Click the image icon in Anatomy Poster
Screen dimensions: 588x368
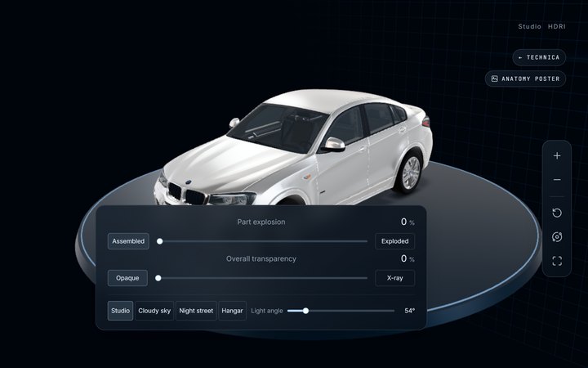(495, 79)
